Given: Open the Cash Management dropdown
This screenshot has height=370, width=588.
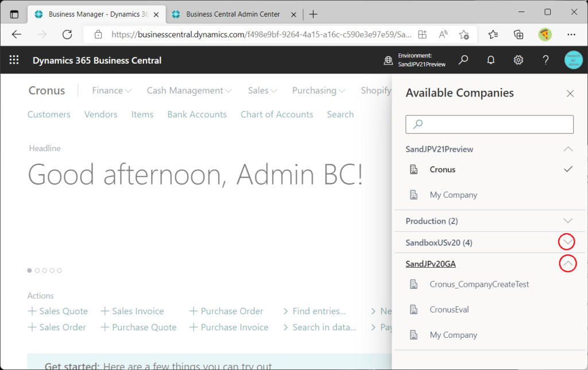Looking at the screenshot, I should point(189,90).
